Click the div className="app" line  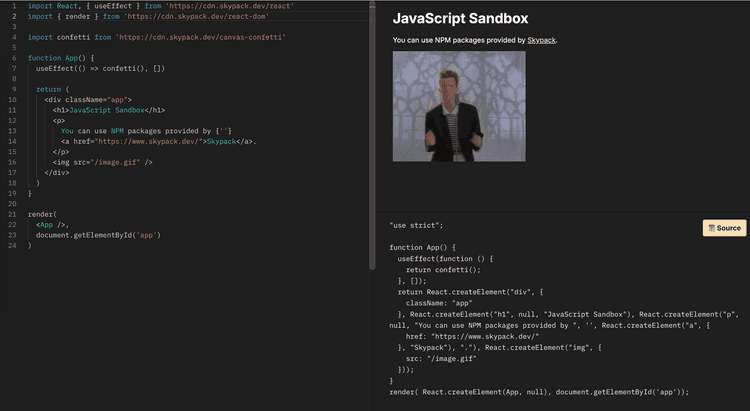click(88, 100)
